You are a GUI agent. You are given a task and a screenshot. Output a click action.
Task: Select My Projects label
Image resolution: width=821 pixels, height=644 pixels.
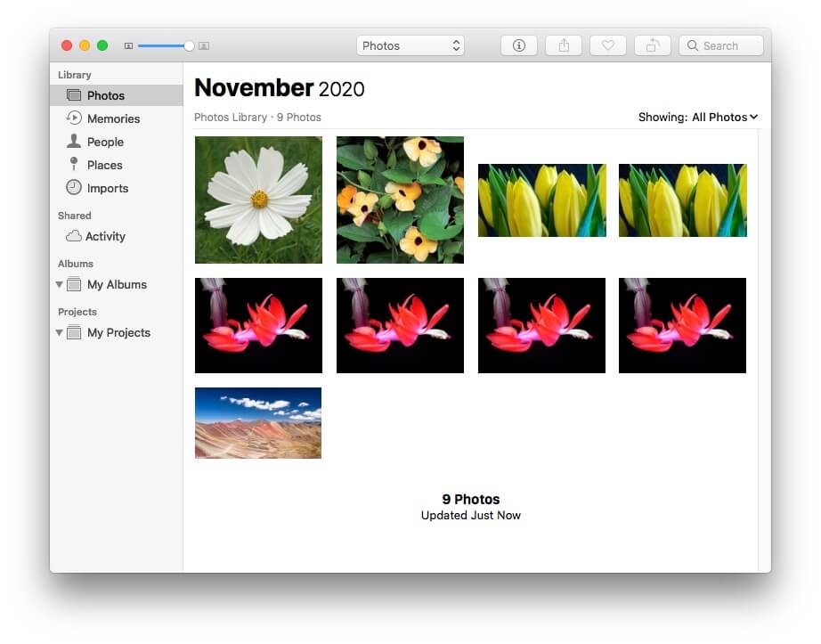pos(118,332)
